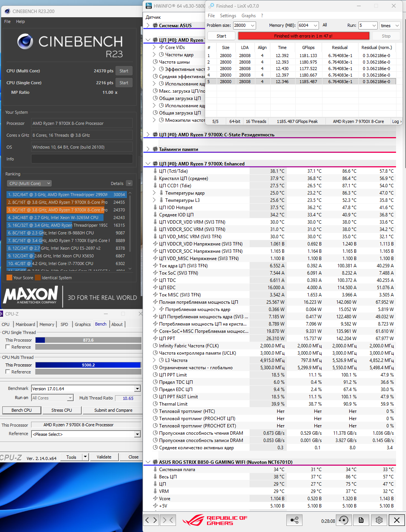Viewport: 406px width, 532px height.
Task: Click thermometer icon beside VRM row
Action: tap(155, 491)
